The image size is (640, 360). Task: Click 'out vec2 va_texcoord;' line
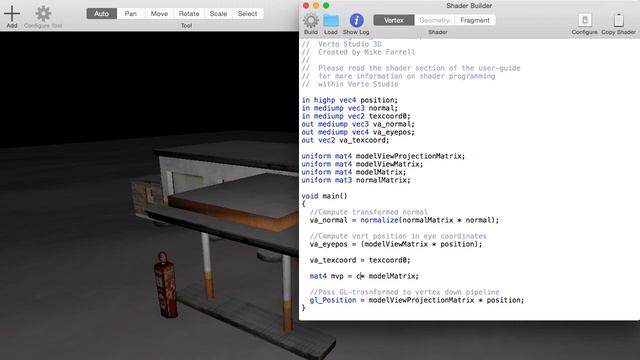(x=345, y=140)
